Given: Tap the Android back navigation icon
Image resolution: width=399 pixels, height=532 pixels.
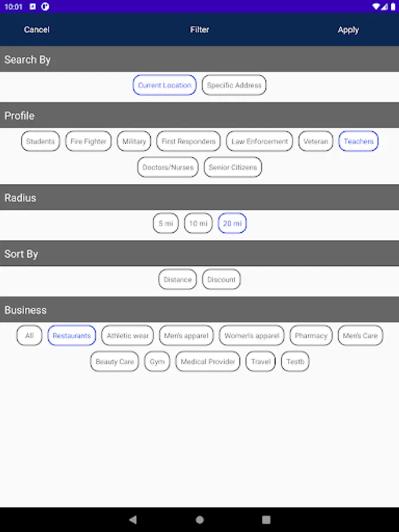Looking at the screenshot, I should (x=133, y=520).
